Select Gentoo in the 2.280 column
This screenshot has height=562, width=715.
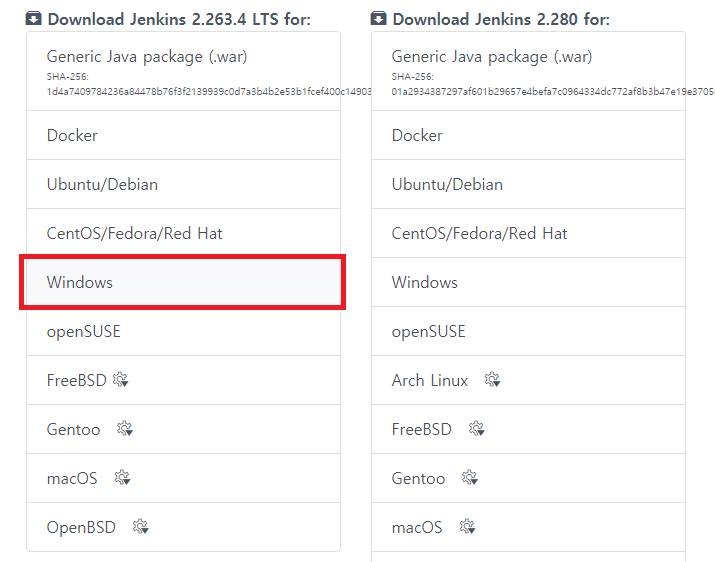click(528, 478)
